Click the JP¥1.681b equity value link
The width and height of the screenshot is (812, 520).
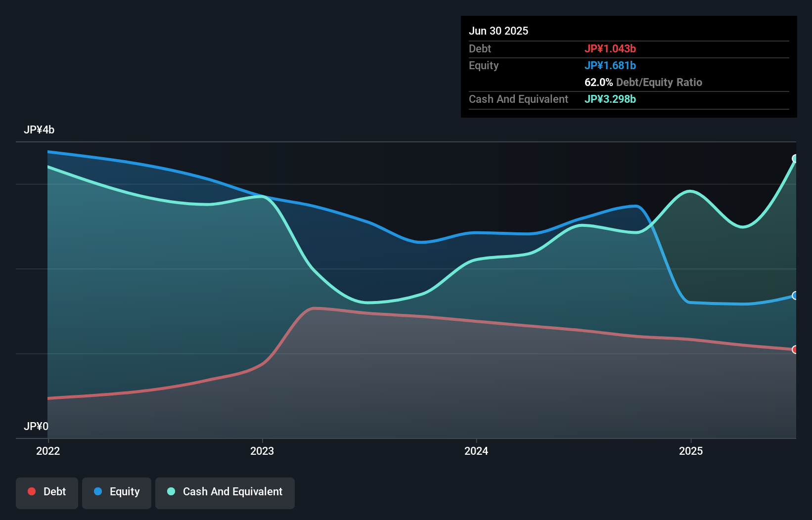(x=611, y=65)
